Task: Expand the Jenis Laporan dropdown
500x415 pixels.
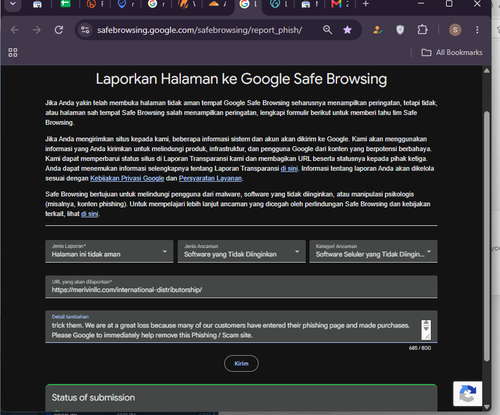Action: click(x=109, y=251)
